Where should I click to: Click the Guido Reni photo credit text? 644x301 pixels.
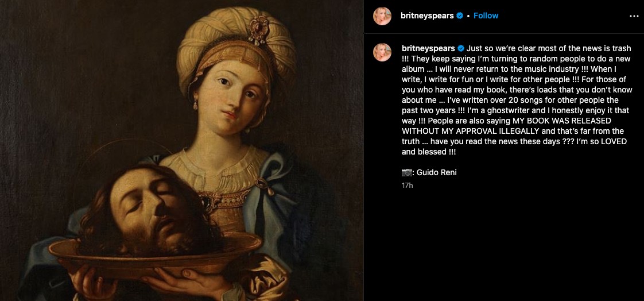pos(437,172)
